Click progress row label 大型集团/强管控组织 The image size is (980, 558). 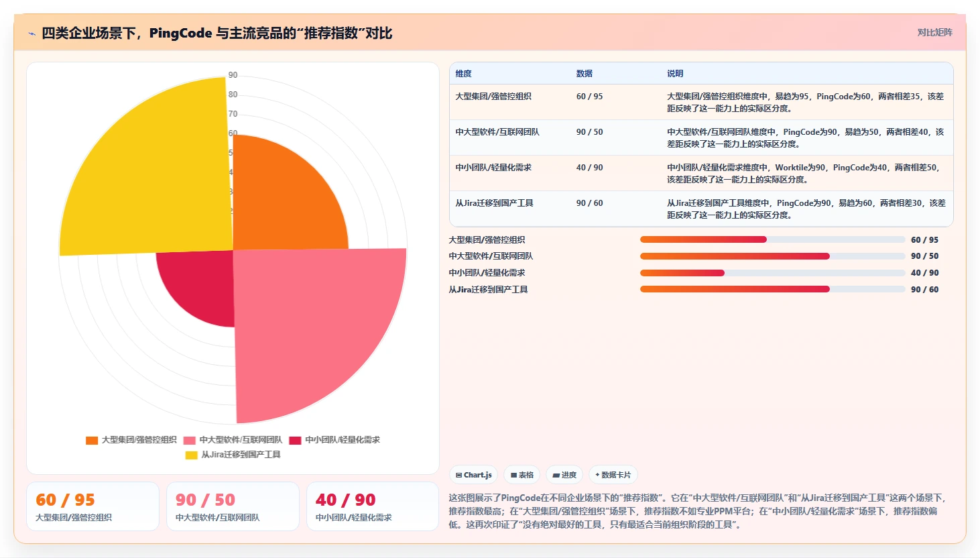487,240
